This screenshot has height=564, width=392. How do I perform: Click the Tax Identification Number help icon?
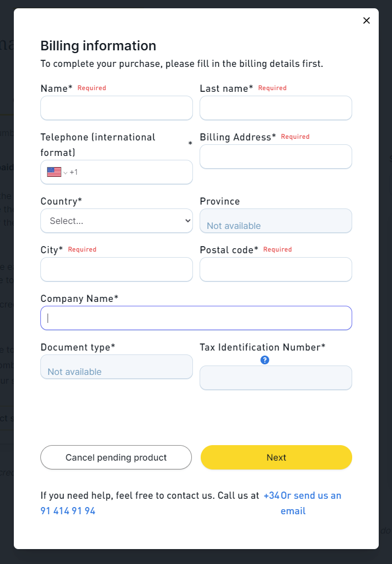pos(265,360)
